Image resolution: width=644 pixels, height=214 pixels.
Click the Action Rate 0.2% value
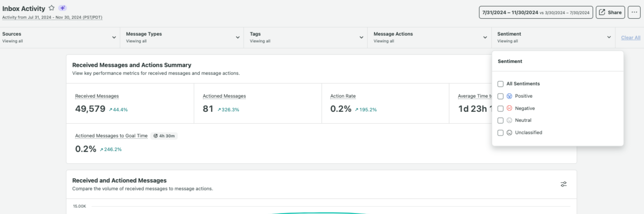[341, 109]
